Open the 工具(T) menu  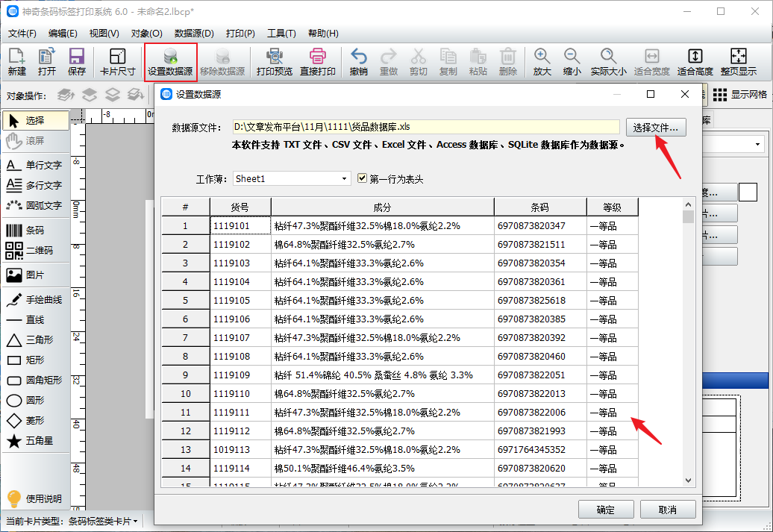pyautogui.click(x=281, y=33)
